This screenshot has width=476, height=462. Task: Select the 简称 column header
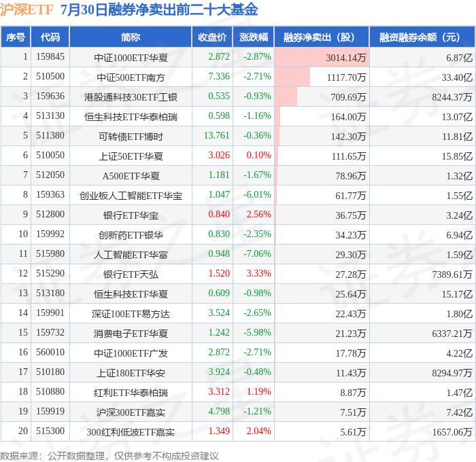point(131,37)
